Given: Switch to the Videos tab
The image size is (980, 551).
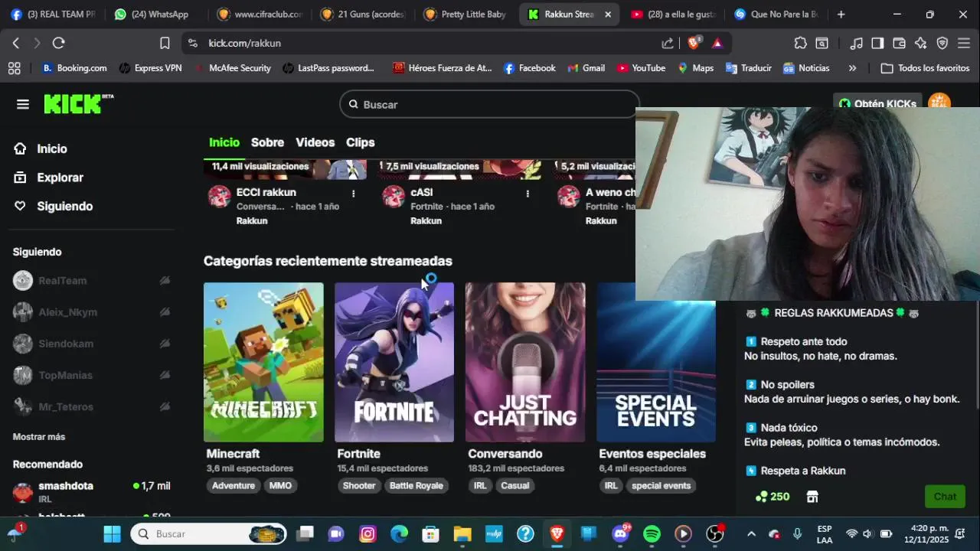Looking at the screenshot, I should (x=315, y=142).
